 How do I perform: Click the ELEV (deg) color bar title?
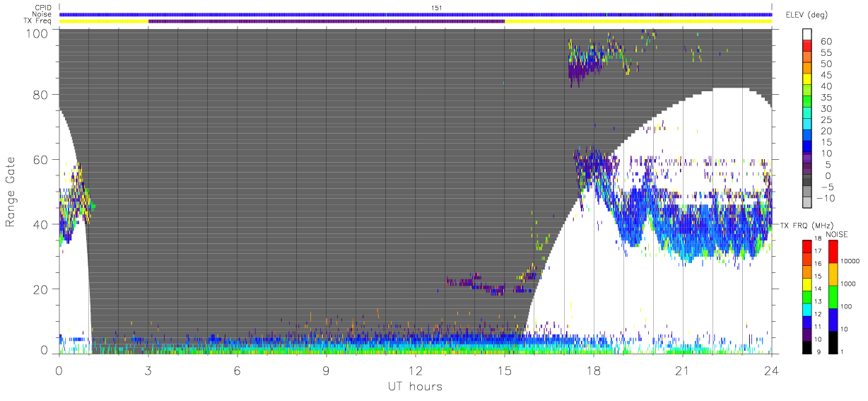pos(807,15)
